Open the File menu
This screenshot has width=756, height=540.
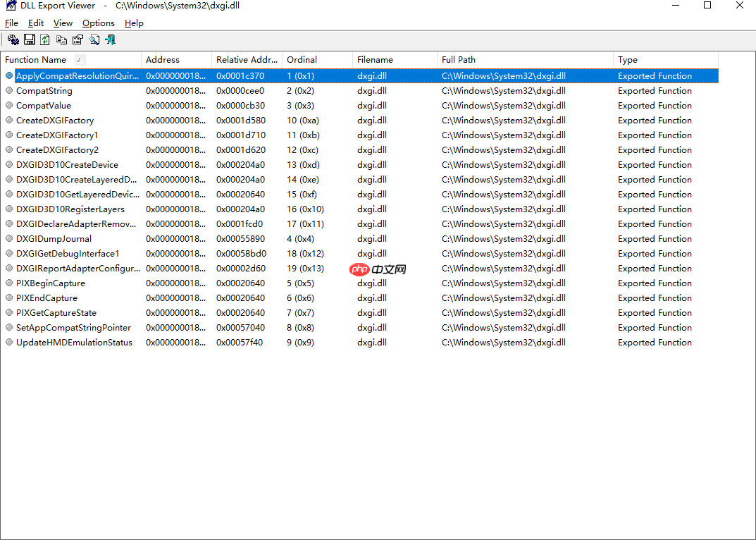(11, 23)
